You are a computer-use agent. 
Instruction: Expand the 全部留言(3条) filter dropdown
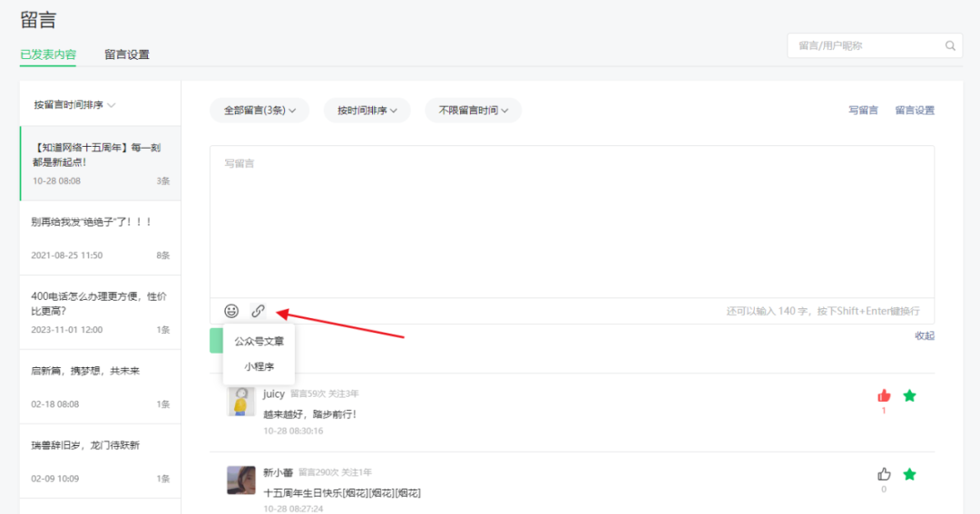[260, 111]
